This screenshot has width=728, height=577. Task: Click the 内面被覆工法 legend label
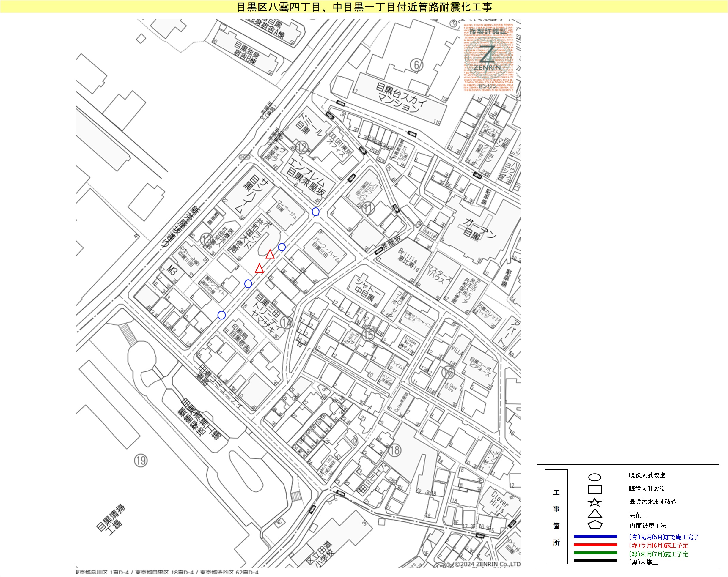pyautogui.click(x=648, y=526)
